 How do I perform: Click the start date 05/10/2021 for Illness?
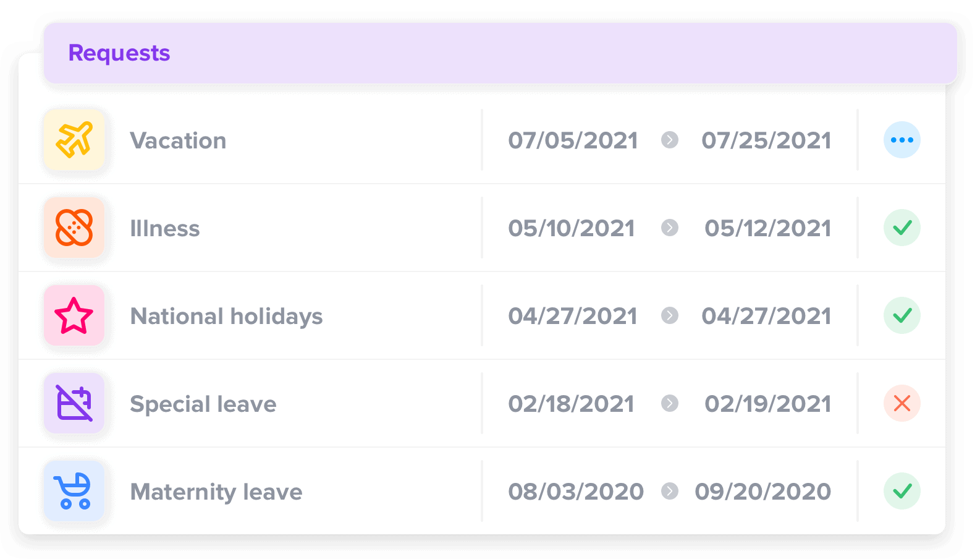pos(571,228)
